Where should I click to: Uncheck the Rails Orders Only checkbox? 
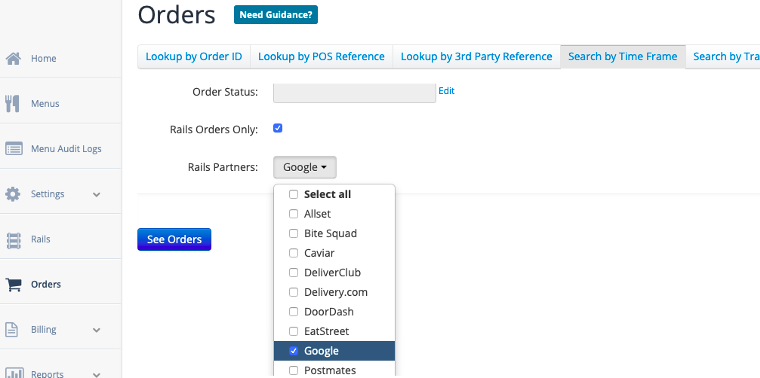[278, 128]
